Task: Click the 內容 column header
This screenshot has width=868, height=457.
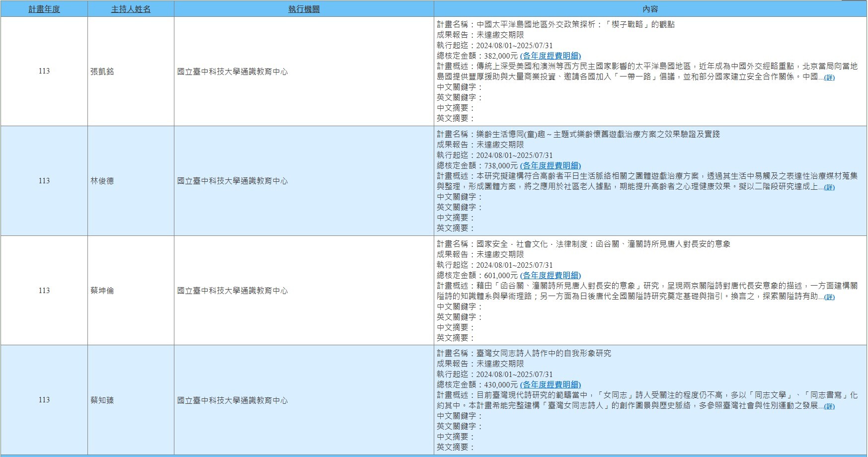Action: tap(650, 9)
